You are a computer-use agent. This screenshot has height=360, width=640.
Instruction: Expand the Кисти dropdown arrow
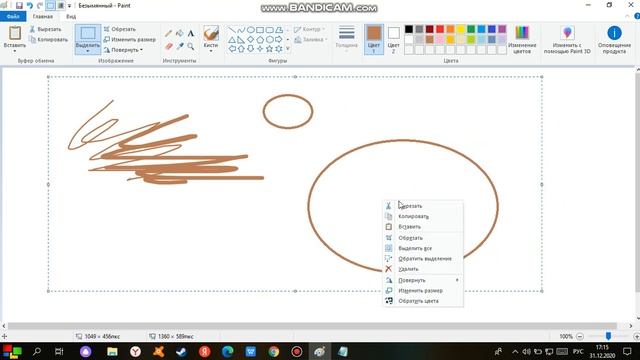point(211,51)
